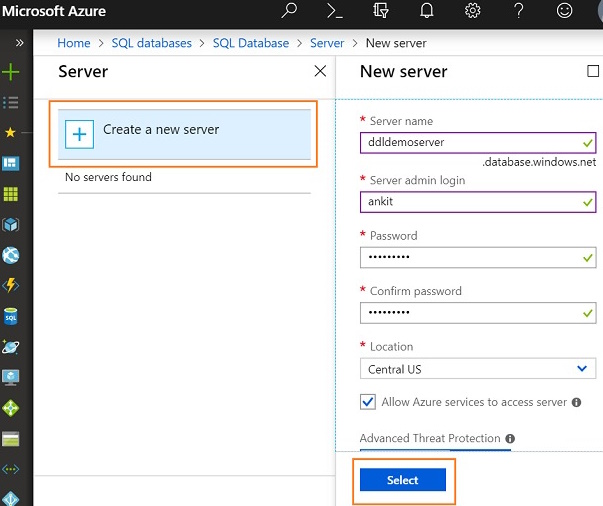The width and height of the screenshot is (603, 506).
Task: Click '.database.windows.net' suffix text
Action: (x=539, y=162)
